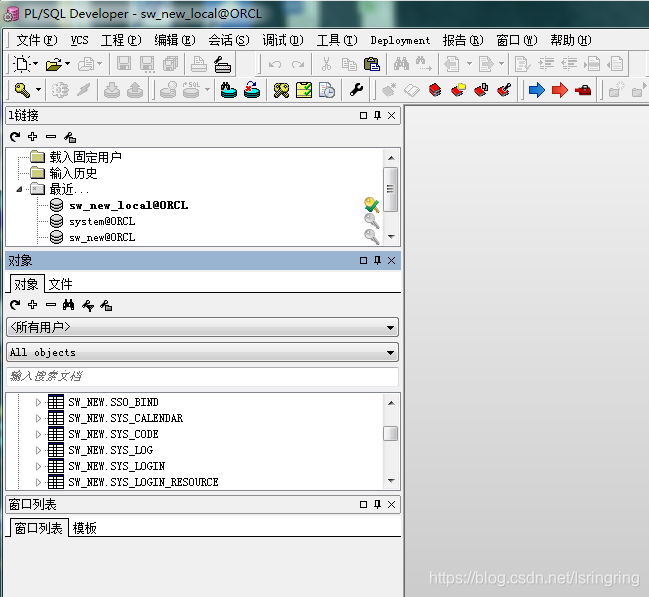Click the red right arrow icon
Viewport: 649px width, 597px height.
pyautogui.click(x=560, y=90)
